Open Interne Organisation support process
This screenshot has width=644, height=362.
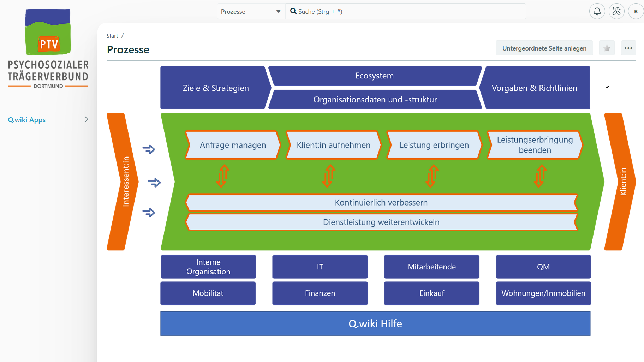[x=208, y=267]
